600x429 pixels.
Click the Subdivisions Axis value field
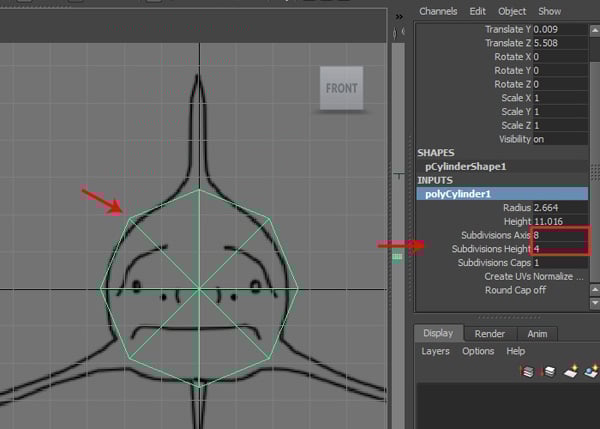(x=560, y=235)
